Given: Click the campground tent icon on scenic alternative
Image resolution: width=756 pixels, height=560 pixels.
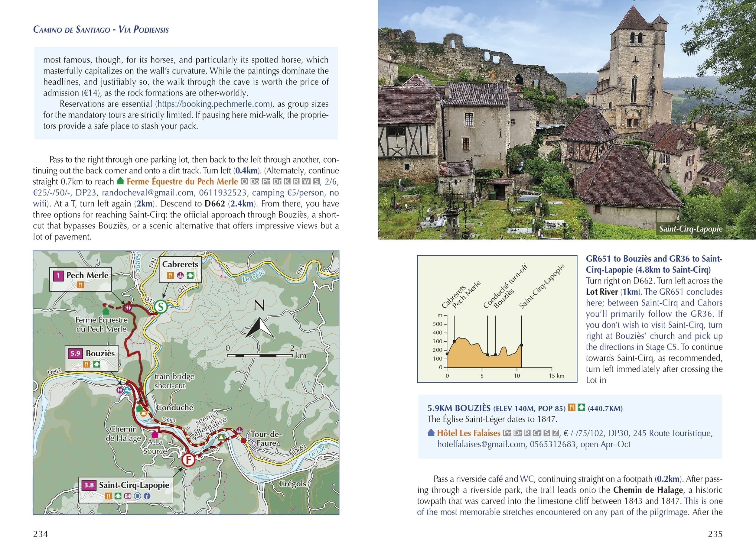Looking at the screenshot, I should pos(221,438).
